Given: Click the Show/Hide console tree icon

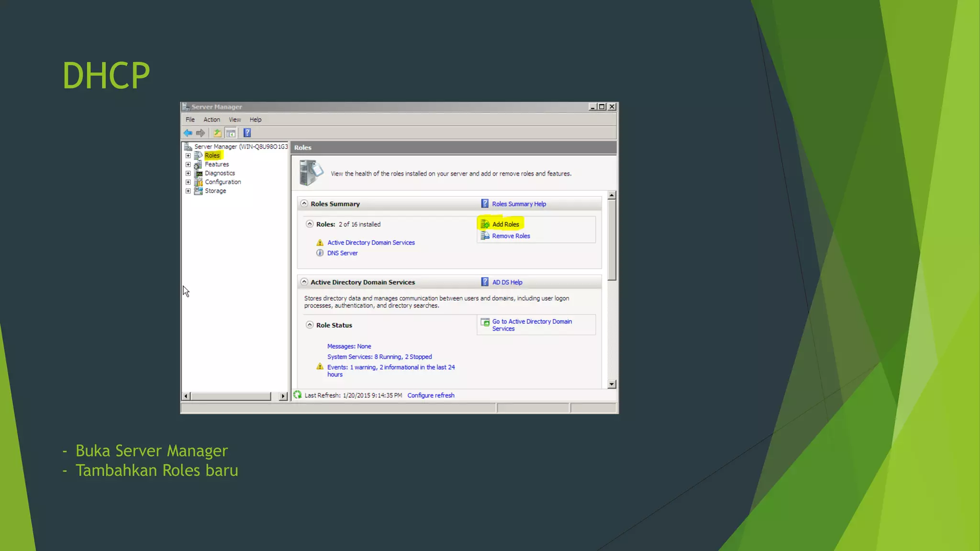Looking at the screenshot, I should click(231, 133).
